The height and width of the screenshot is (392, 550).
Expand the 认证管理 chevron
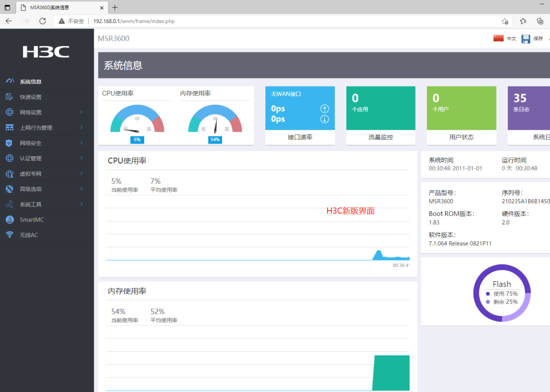pos(81,158)
